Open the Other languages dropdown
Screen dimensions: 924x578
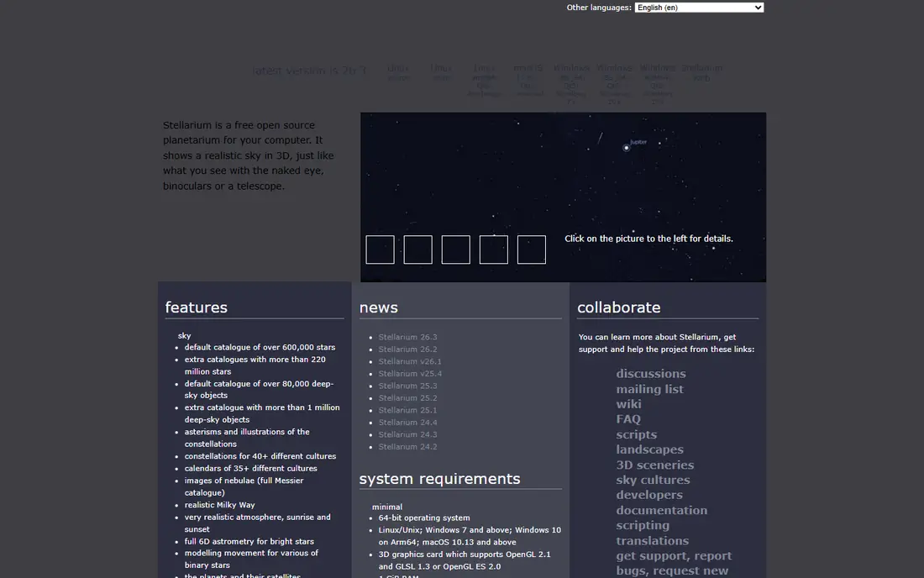[699, 8]
